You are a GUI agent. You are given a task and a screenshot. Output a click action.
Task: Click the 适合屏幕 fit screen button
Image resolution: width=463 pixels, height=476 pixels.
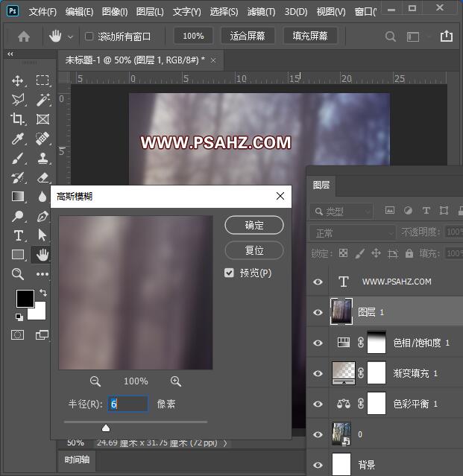pos(248,36)
